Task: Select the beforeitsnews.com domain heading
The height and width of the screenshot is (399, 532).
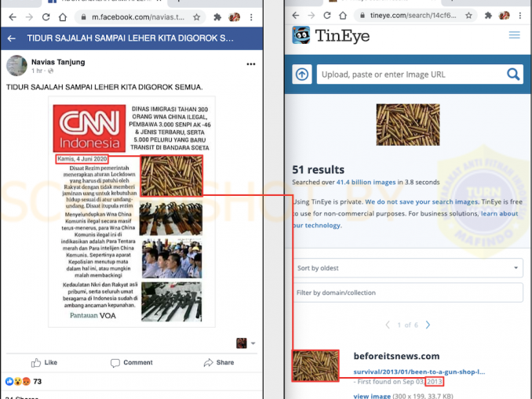Action: tap(396, 356)
